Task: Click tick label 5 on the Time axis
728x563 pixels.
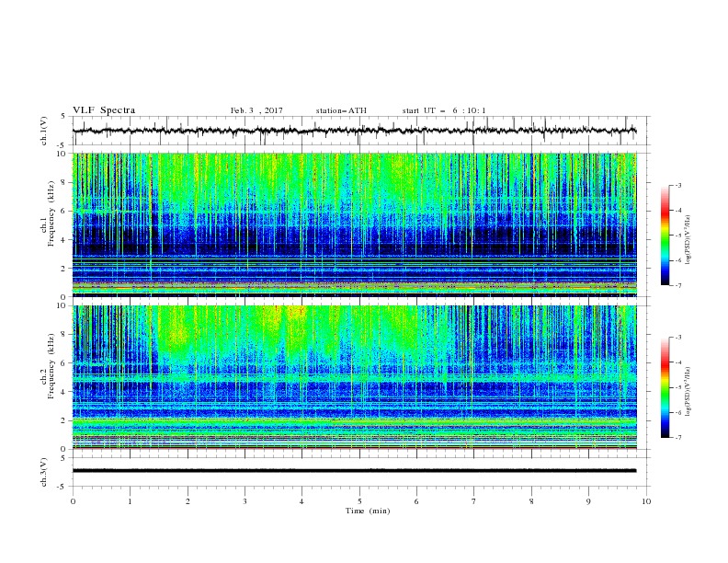Action: 359,501
